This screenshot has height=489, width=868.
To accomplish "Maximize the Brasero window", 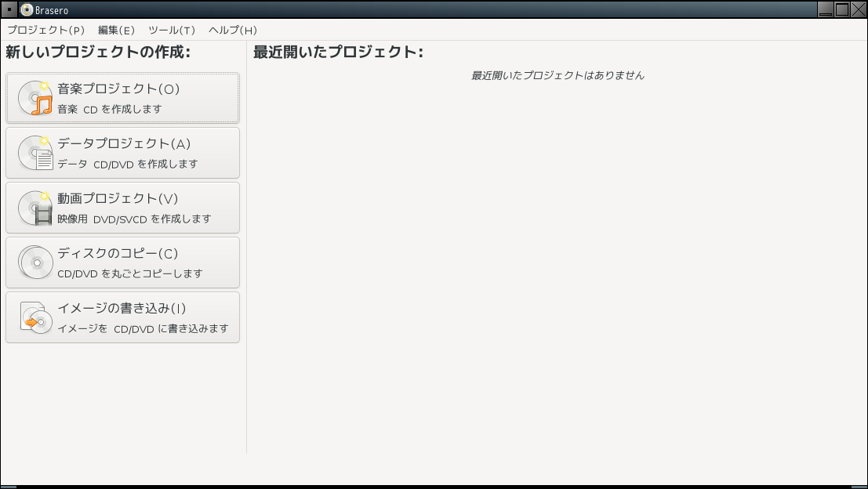I will 842,9.
